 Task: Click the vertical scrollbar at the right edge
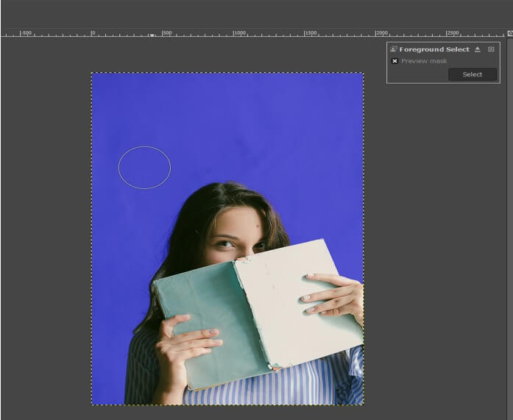click(510, 228)
